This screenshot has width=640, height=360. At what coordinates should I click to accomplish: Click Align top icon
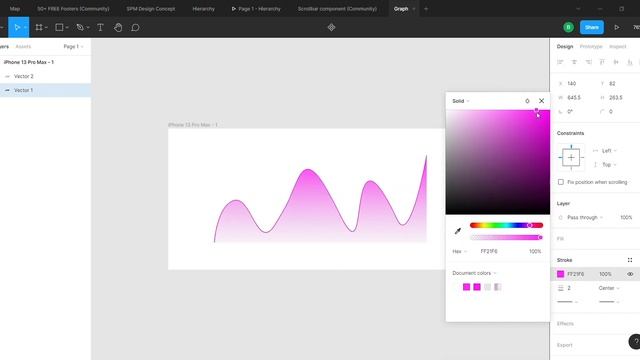click(602, 62)
